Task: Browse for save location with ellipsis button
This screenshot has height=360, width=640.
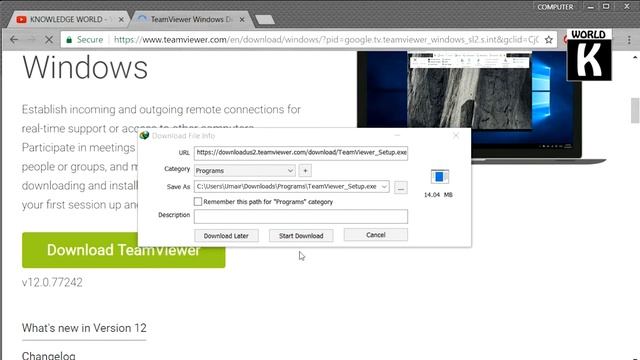Action: pyautogui.click(x=401, y=187)
